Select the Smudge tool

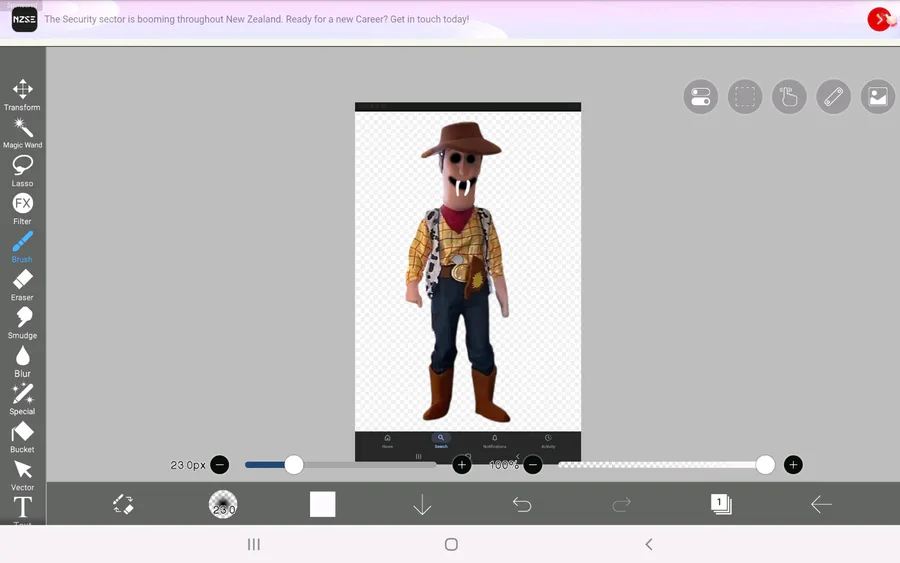(x=22, y=323)
